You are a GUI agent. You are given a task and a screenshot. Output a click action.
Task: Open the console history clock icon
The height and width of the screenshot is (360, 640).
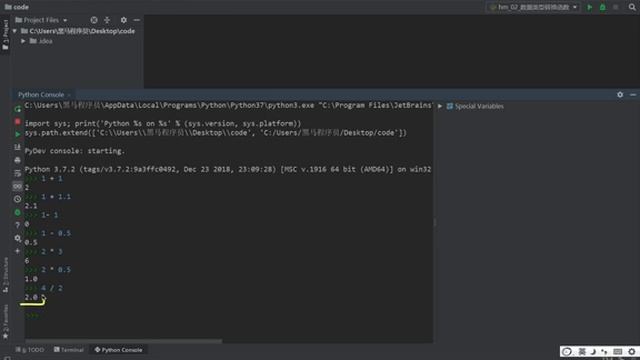click(18, 199)
